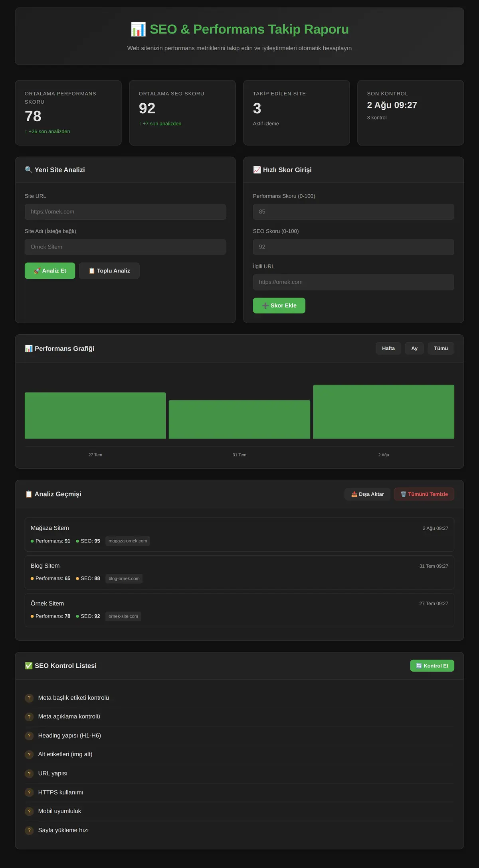479x868 pixels.
Task: Click the question mark icon for Sayfa yükleme hızı
Action: pos(29,830)
